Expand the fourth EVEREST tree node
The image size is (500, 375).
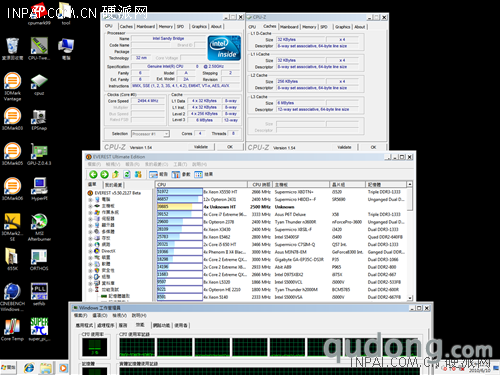click(90, 219)
